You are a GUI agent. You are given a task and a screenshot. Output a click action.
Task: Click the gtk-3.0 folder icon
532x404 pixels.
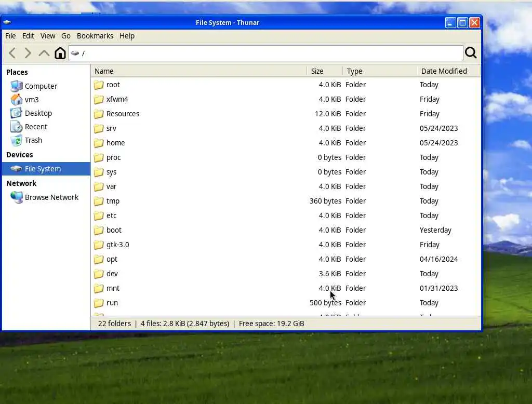(99, 245)
